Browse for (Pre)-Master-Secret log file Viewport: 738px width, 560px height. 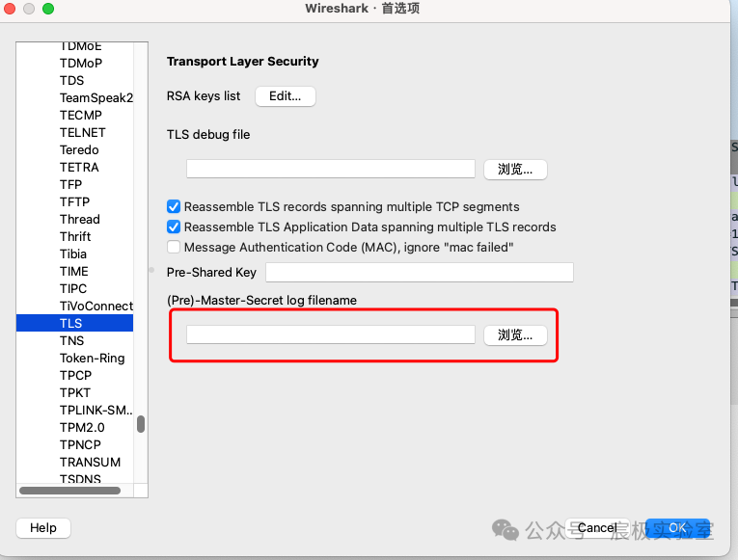(x=515, y=335)
